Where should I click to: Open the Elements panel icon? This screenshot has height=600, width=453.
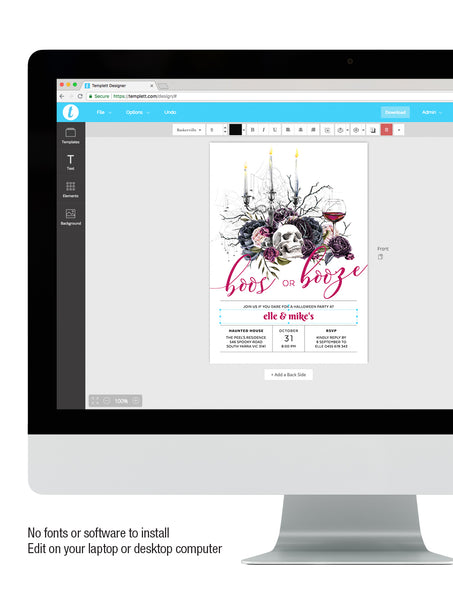tap(70, 189)
